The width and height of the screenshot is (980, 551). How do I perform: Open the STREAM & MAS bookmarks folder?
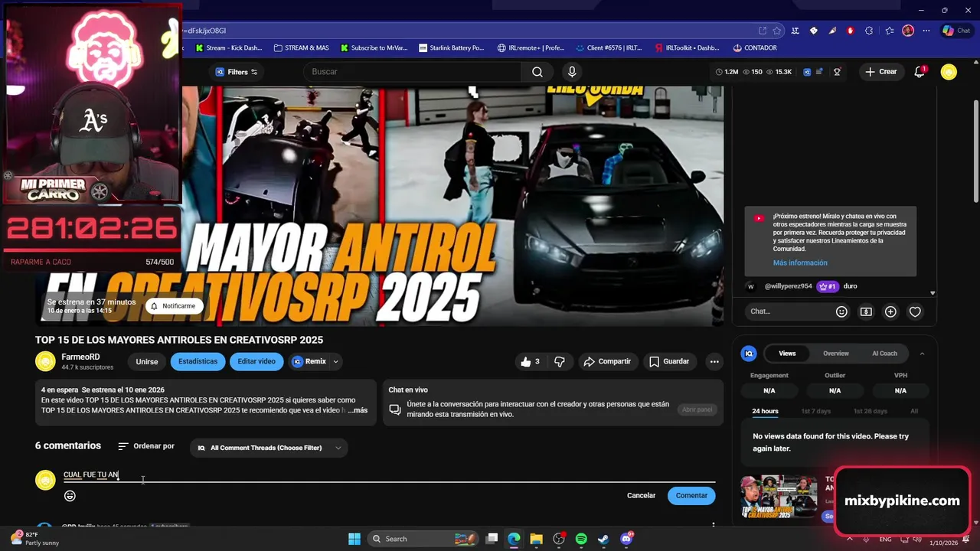(301, 48)
